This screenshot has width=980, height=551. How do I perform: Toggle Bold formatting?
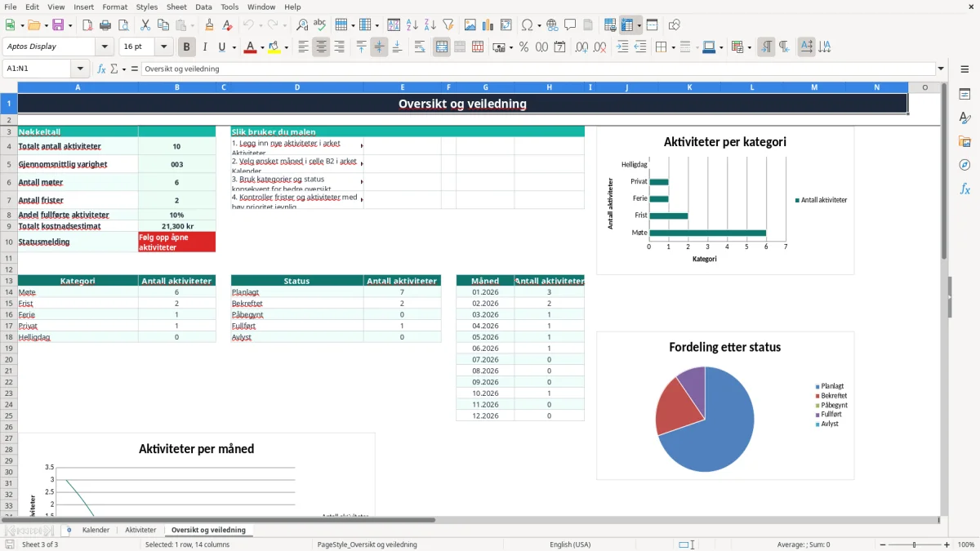187,47
